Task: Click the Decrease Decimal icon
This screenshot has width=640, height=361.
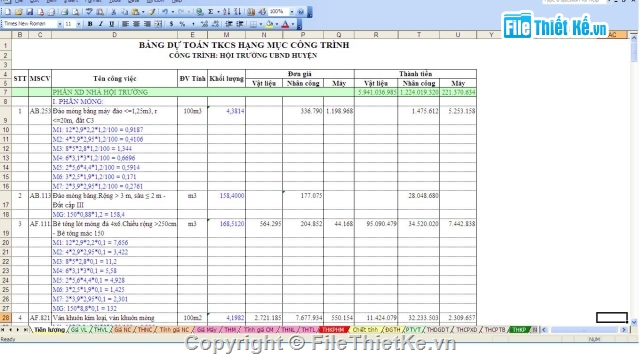Action: click(215, 24)
